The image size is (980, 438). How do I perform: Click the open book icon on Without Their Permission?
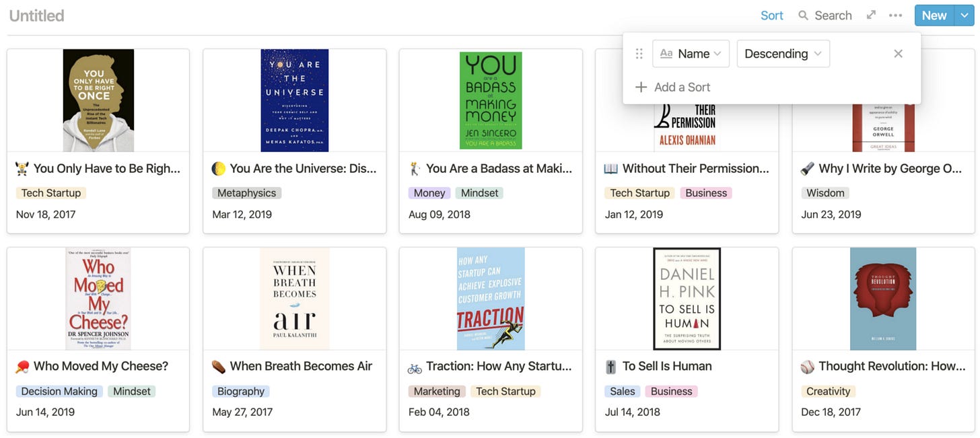pyautogui.click(x=610, y=169)
